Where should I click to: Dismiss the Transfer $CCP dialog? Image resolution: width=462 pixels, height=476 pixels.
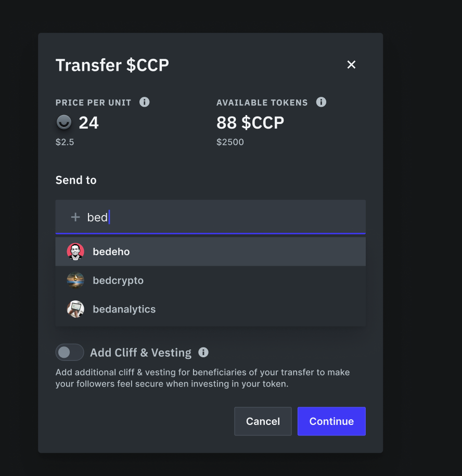pyautogui.click(x=351, y=65)
